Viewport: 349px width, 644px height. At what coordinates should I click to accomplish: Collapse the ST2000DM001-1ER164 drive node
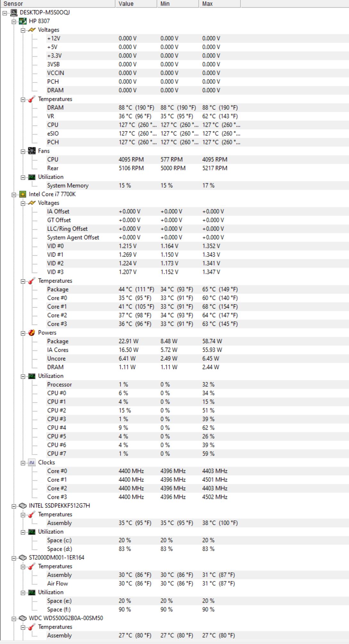[14, 558]
